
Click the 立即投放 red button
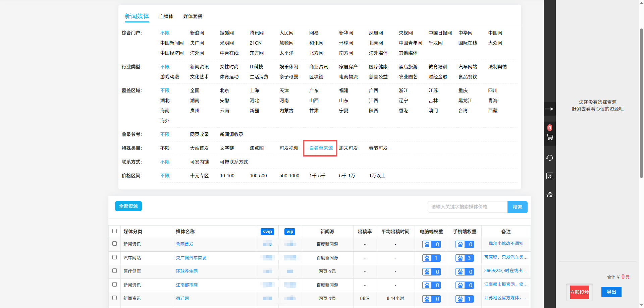point(579,292)
